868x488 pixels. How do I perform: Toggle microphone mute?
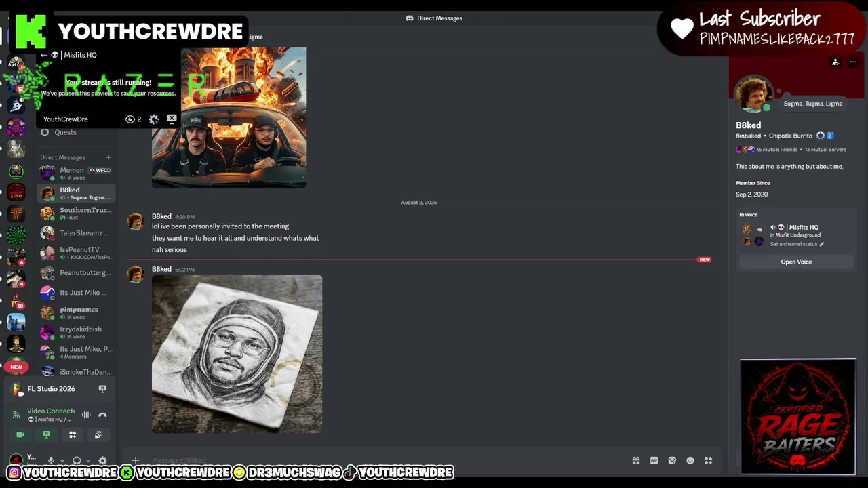[51, 460]
